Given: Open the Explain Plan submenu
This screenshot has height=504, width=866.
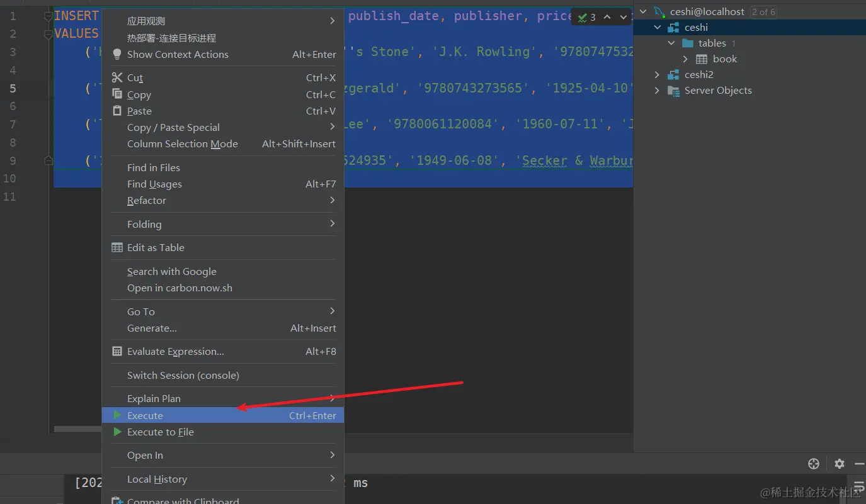Looking at the screenshot, I should click(x=223, y=398).
